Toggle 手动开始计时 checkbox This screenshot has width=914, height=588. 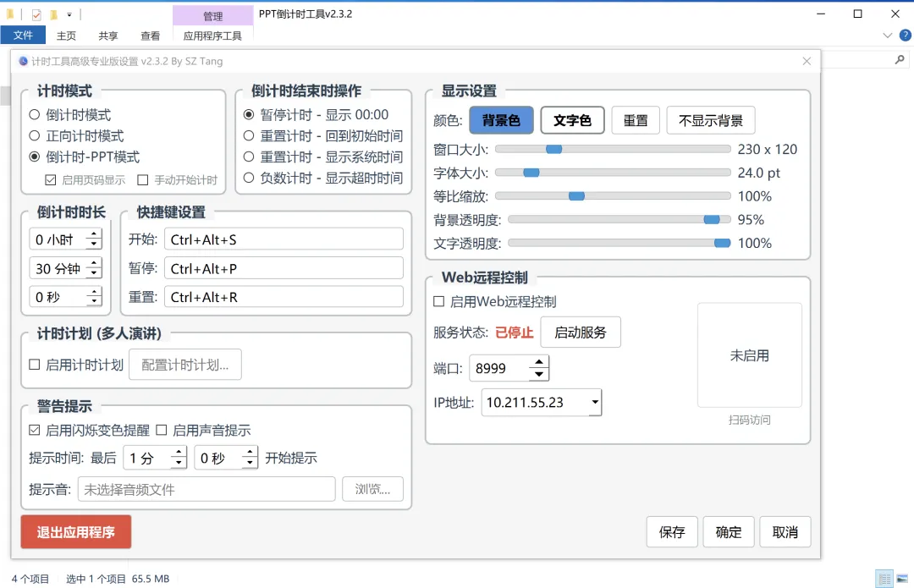coord(177,180)
